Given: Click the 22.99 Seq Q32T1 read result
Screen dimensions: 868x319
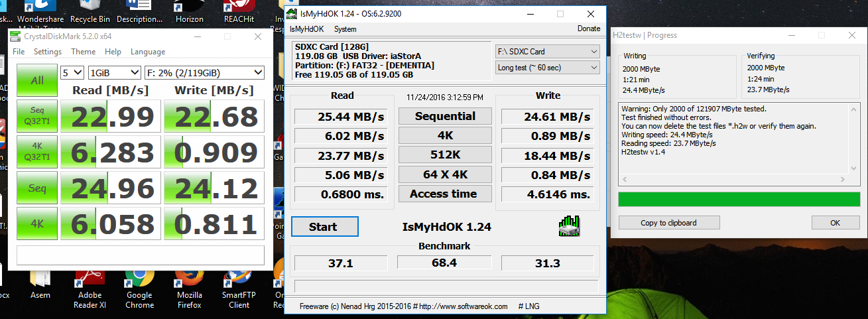Looking at the screenshot, I should tap(111, 116).
